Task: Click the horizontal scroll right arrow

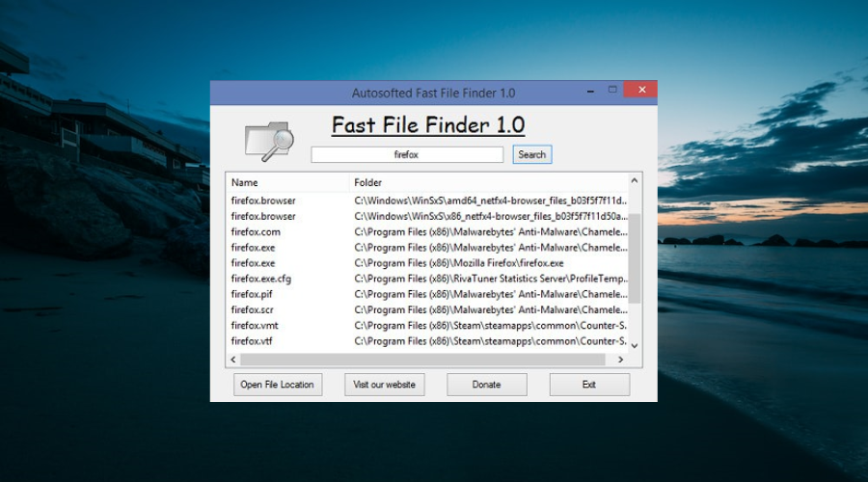Action: [x=620, y=360]
